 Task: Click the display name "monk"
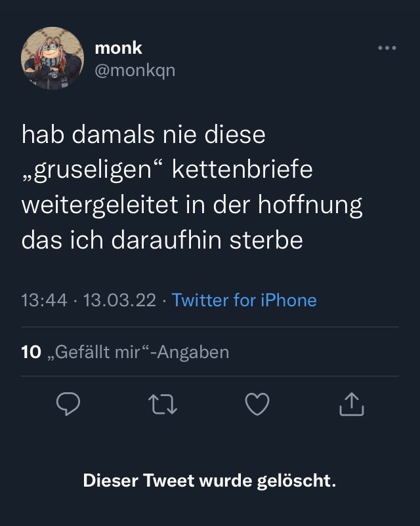point(118,48)
